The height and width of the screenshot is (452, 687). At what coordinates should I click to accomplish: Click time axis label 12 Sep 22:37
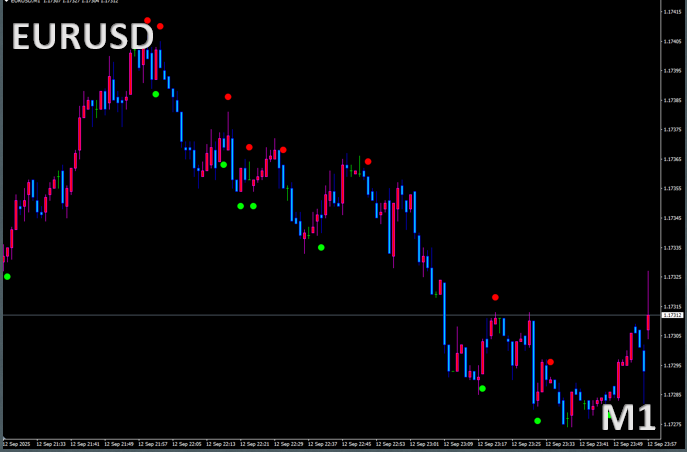(323, 444)
